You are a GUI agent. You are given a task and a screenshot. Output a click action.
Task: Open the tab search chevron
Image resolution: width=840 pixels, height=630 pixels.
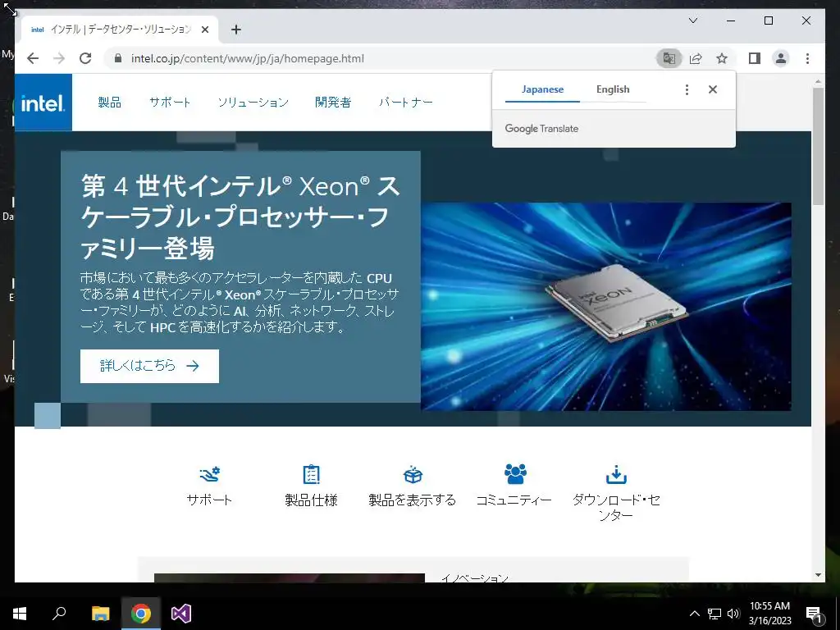click(x=692, y=21)
